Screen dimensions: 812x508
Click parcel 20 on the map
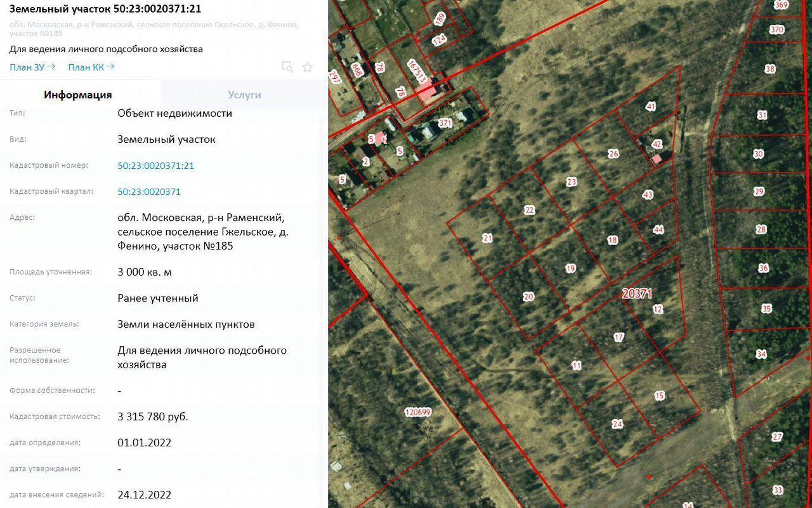(x=528, y=297)
